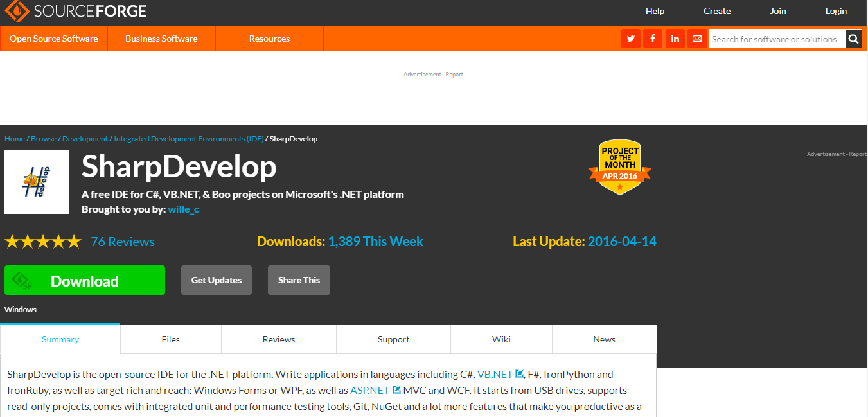Open the Wiki tab

point(501,339)
